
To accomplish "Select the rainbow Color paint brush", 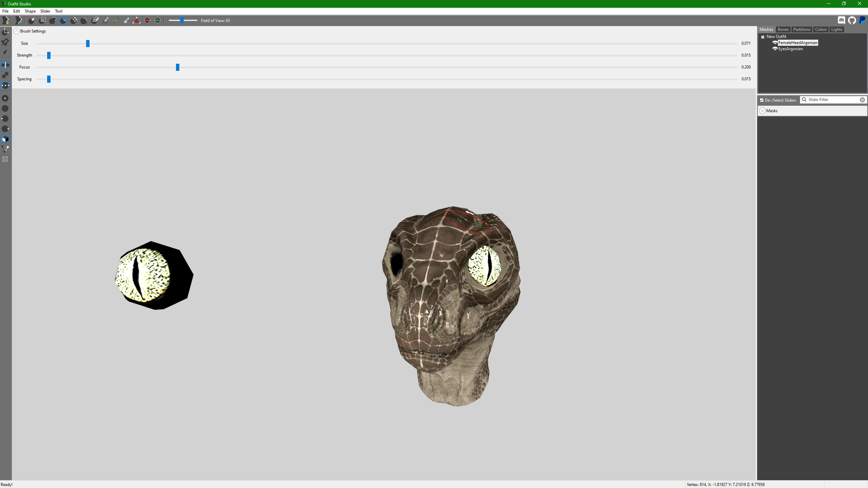I will (116, 20).
